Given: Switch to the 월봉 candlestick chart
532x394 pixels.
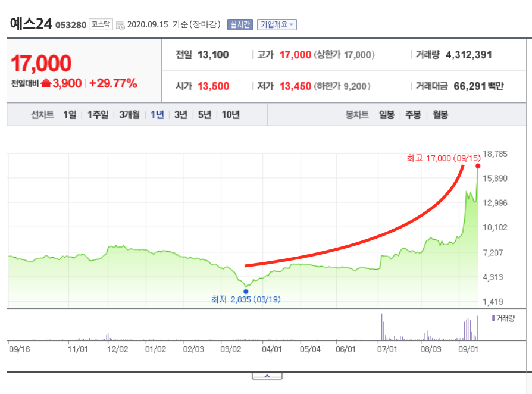Looking at the screenshot, I should tap(440, 115).
